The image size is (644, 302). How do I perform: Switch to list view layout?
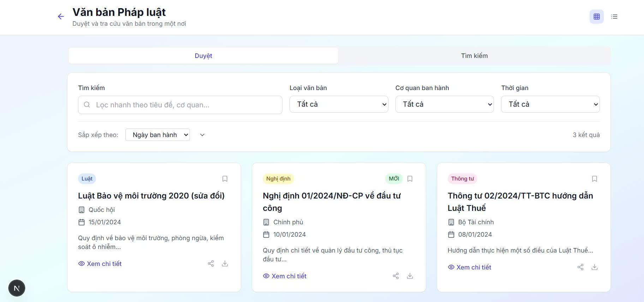[x=614, y=17]
